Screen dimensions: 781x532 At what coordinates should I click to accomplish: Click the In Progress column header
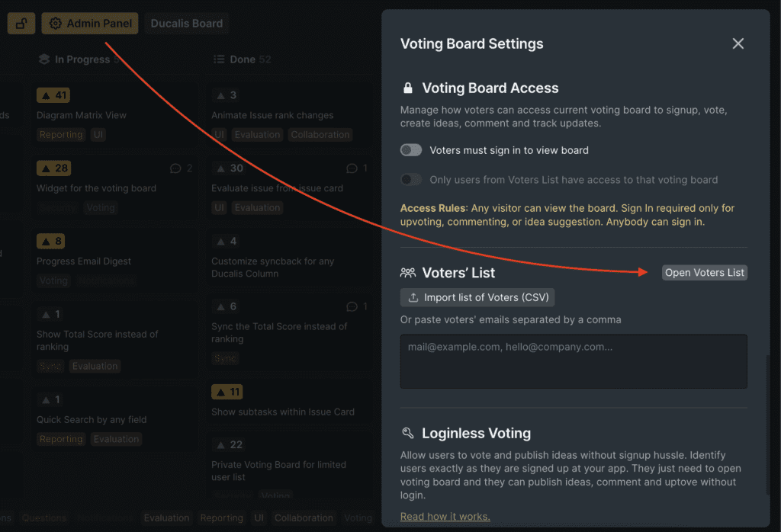pos(79,59)
